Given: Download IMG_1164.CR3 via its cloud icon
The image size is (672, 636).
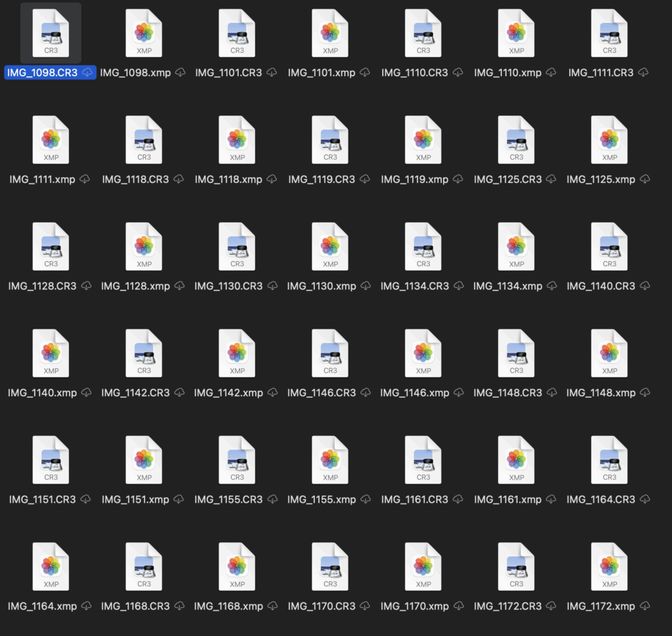Looking at the screenshot, I should [x=646, y=499].
